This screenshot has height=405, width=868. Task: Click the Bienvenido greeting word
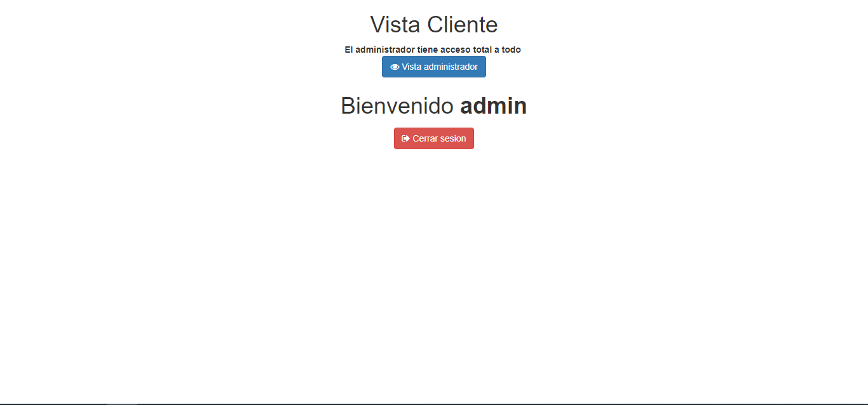pyautogui.click(x=397, y=106)
